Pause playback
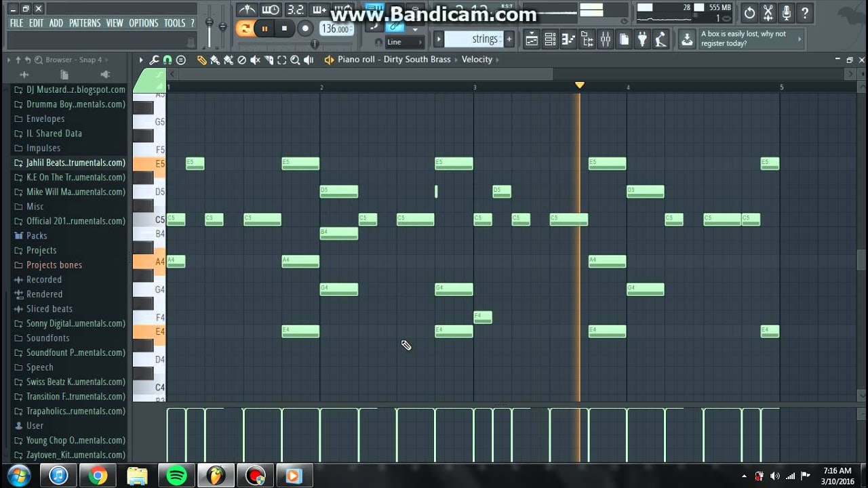 (x=264, y=28)
